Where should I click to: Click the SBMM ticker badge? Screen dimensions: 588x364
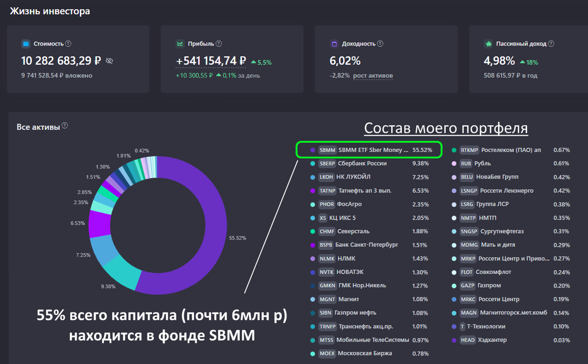tap(327, 150)
